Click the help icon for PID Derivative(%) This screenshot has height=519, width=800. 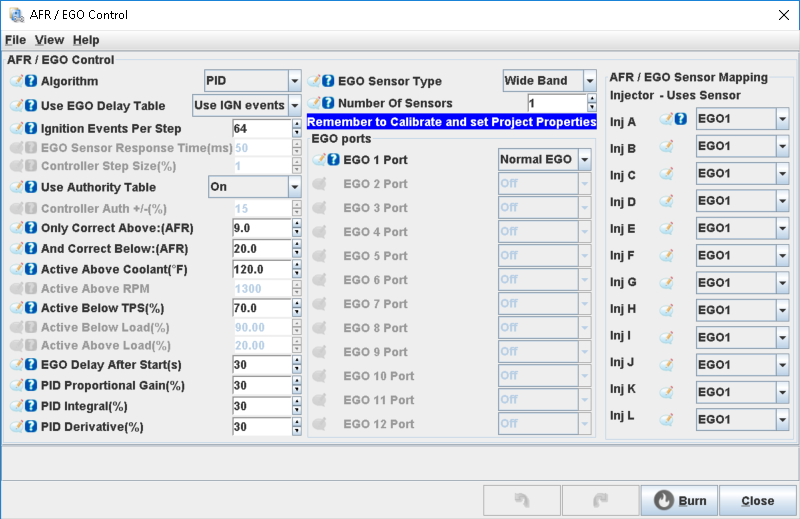(x=31, y=427)
